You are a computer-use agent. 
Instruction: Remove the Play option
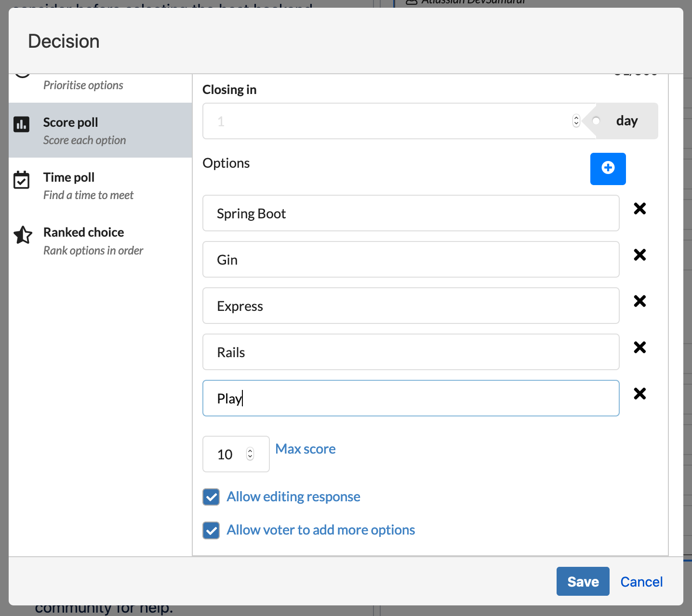point(639,394)
